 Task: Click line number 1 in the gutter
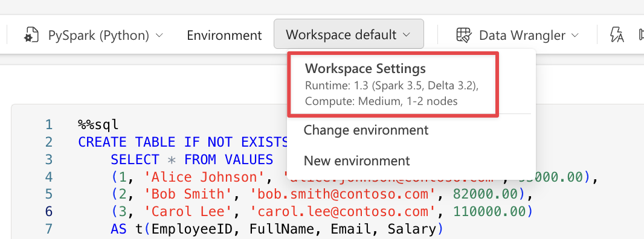(x=49, y=124)
